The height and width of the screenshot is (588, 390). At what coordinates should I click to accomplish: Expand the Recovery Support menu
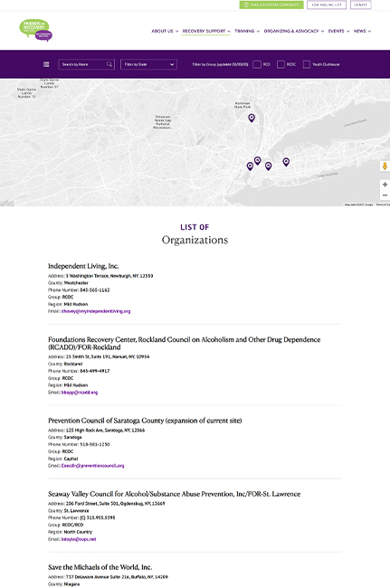tap(206, 31)
